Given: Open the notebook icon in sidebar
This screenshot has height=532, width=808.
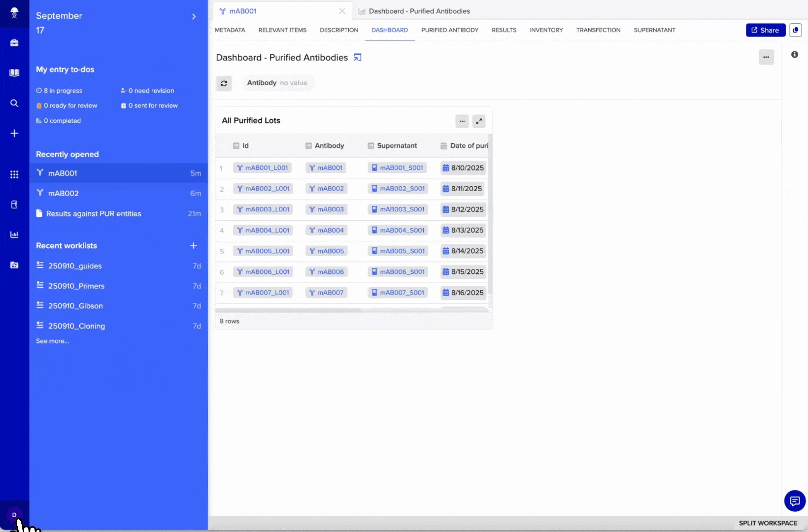Looking at the screenshot, I should coord(14,73).
